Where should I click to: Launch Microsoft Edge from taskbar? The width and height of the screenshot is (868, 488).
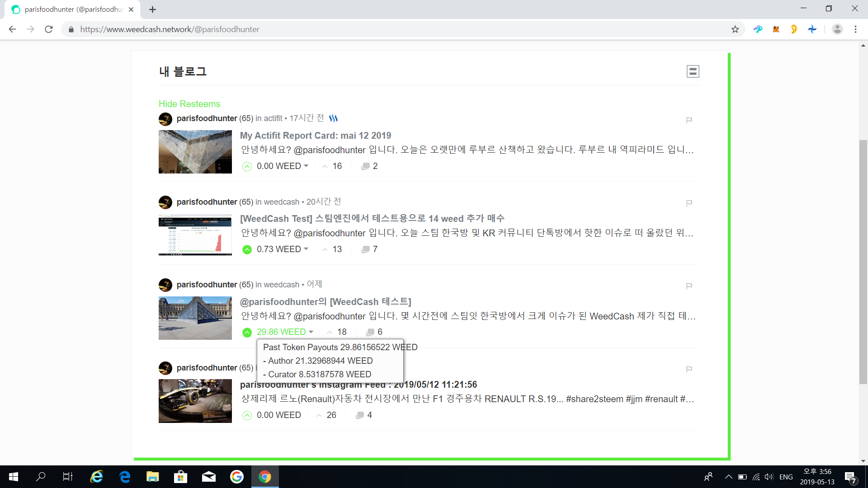(x=125, y=477)
